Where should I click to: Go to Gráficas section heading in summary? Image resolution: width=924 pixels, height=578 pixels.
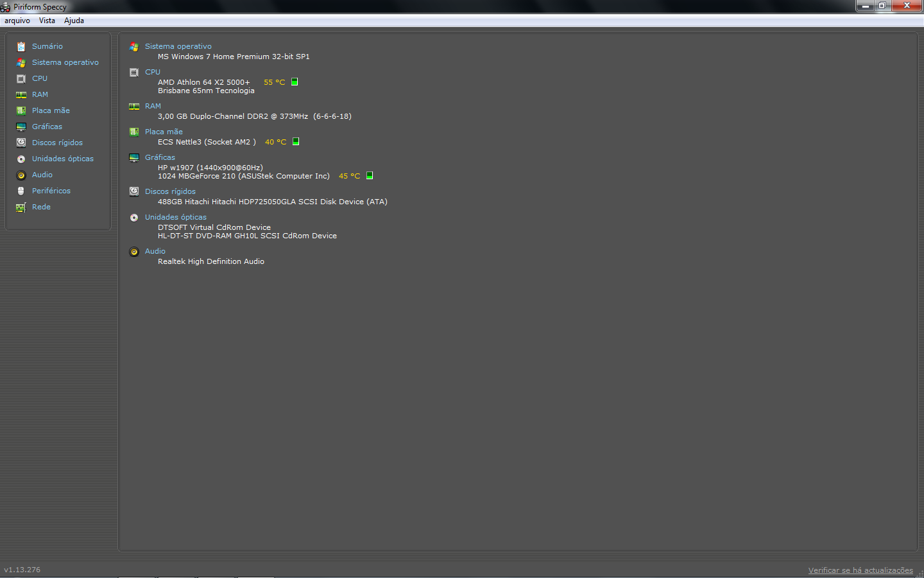click(160, 157)
